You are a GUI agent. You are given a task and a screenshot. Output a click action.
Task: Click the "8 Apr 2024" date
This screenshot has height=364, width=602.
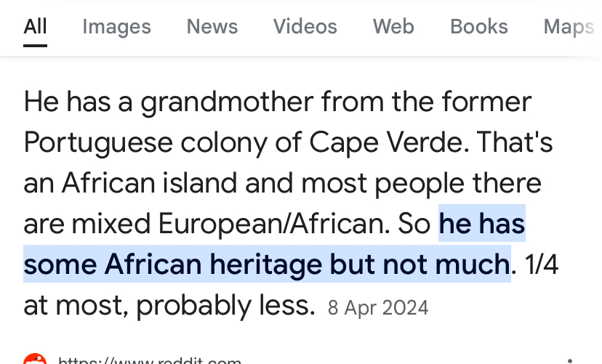click(378, 307)
